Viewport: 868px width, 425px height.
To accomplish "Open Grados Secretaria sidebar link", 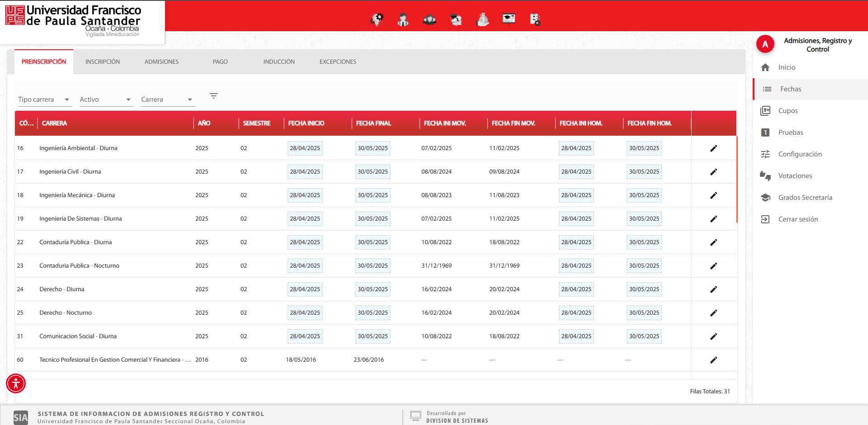I will (805, 198).
